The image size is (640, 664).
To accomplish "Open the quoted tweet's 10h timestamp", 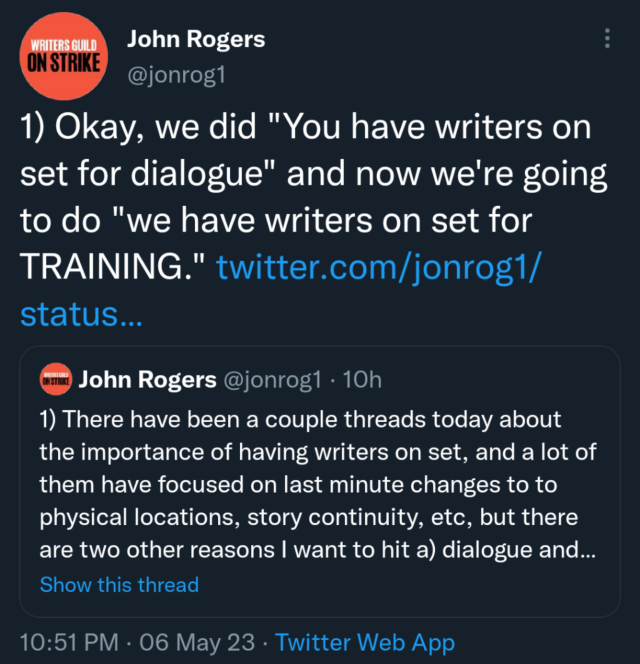I will click(363, 380).
